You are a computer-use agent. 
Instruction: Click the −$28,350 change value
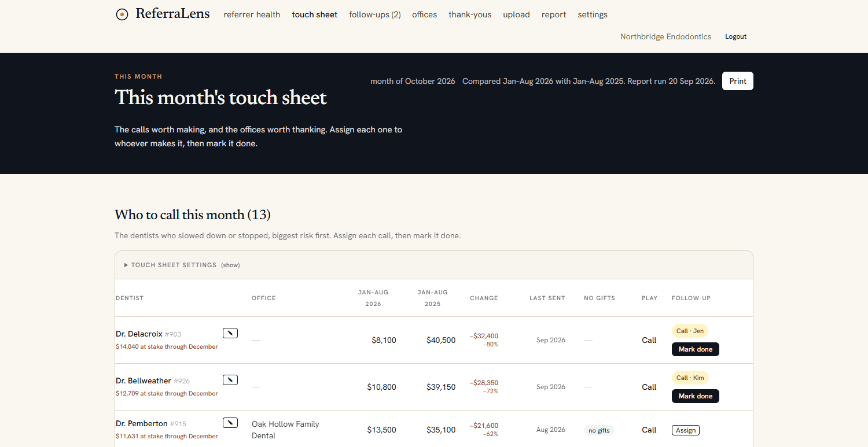coord(484,383)
